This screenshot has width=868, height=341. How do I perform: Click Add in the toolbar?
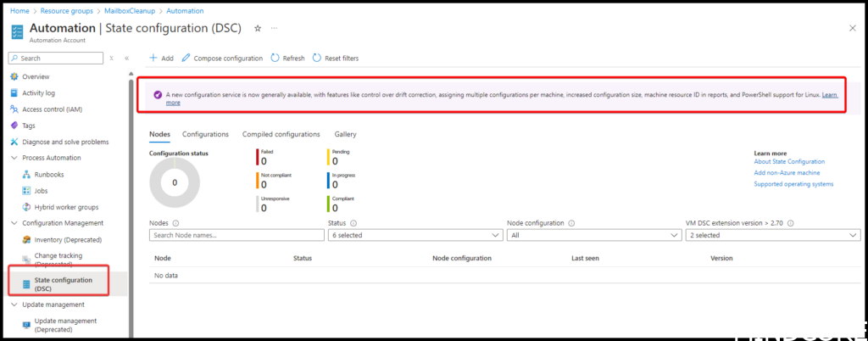click(x=161, y=59)
